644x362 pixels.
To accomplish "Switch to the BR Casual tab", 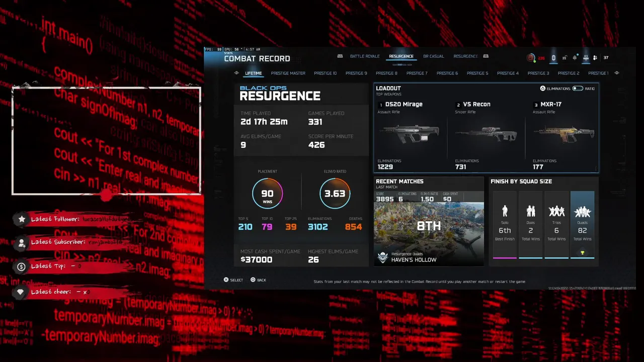I will [434, 56].
